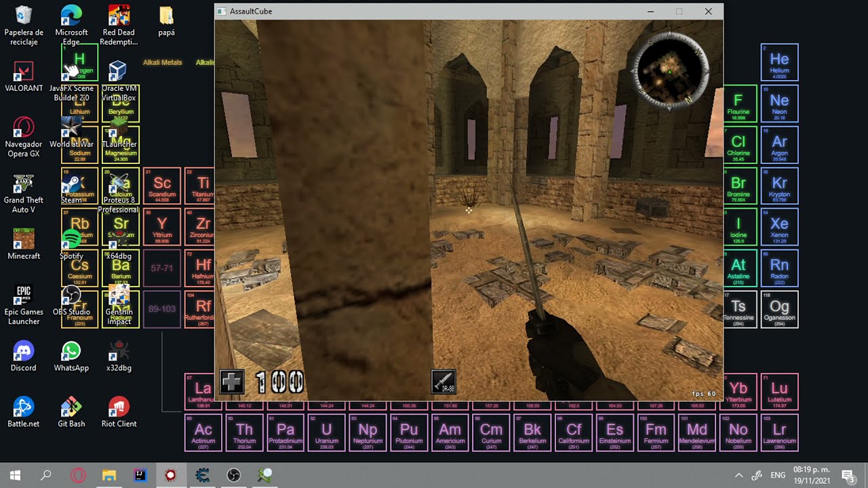
Task: Select the Riot Client desktop shortcut
Action: 119,412
